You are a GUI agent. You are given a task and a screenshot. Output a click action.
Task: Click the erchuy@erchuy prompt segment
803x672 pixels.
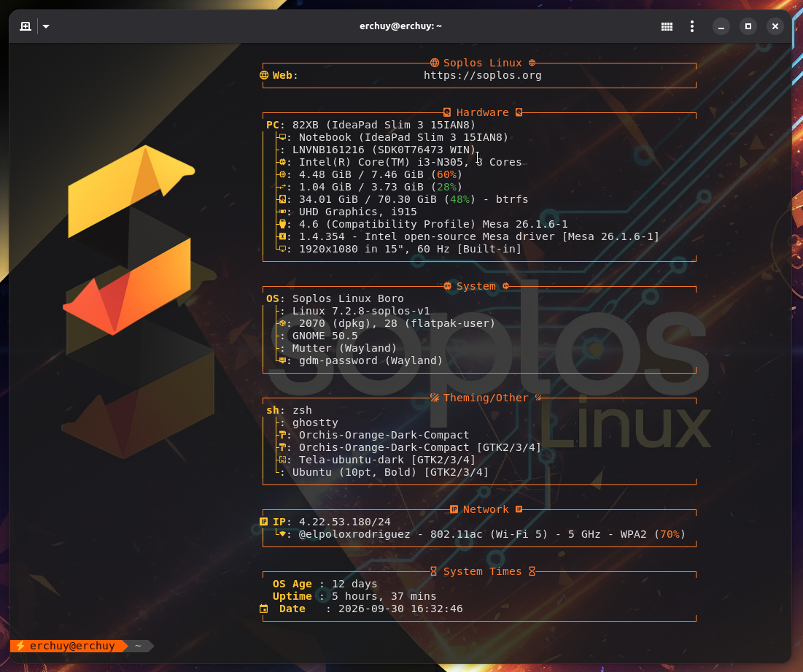pos(72,646)
